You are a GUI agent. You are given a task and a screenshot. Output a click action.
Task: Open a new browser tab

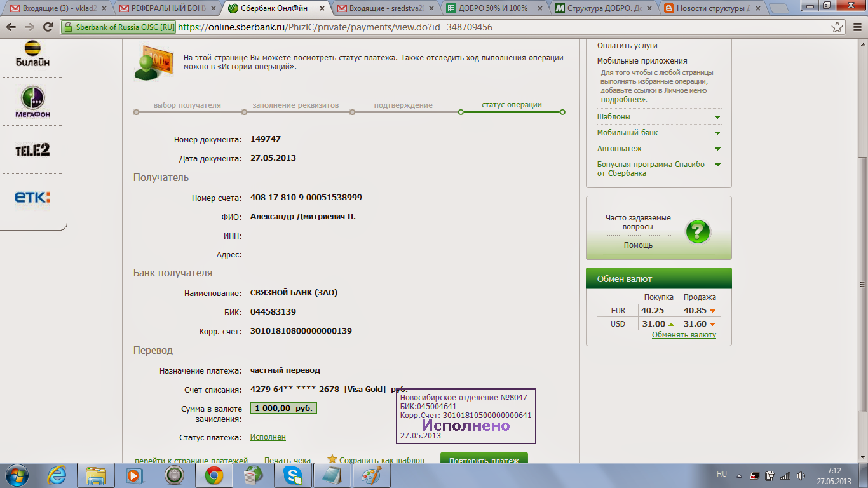780,9
